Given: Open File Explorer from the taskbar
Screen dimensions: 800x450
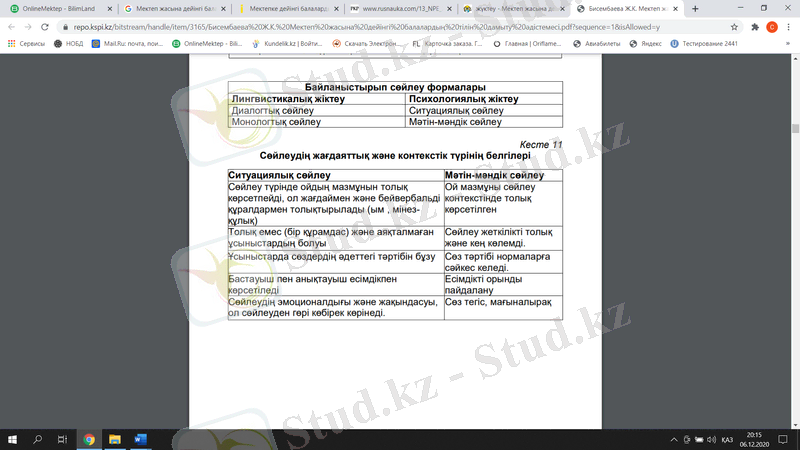Looking at the screenshot, I should click(x=115, y=439).
